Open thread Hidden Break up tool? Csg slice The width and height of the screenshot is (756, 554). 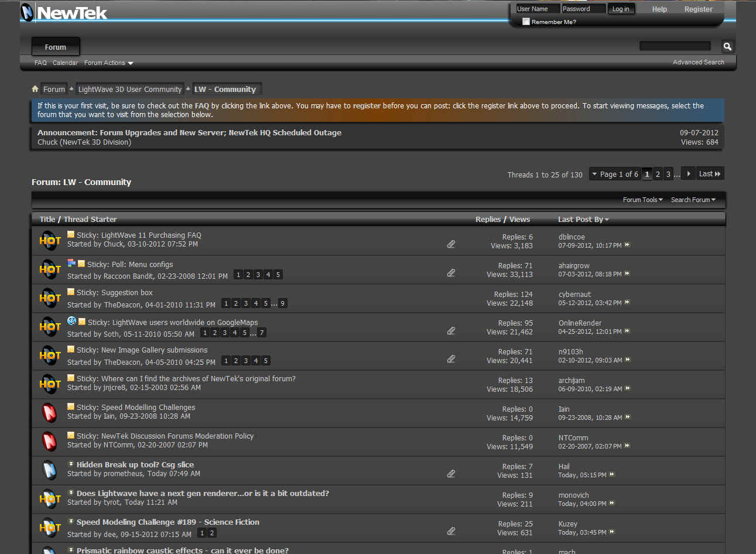coord(135,464)
